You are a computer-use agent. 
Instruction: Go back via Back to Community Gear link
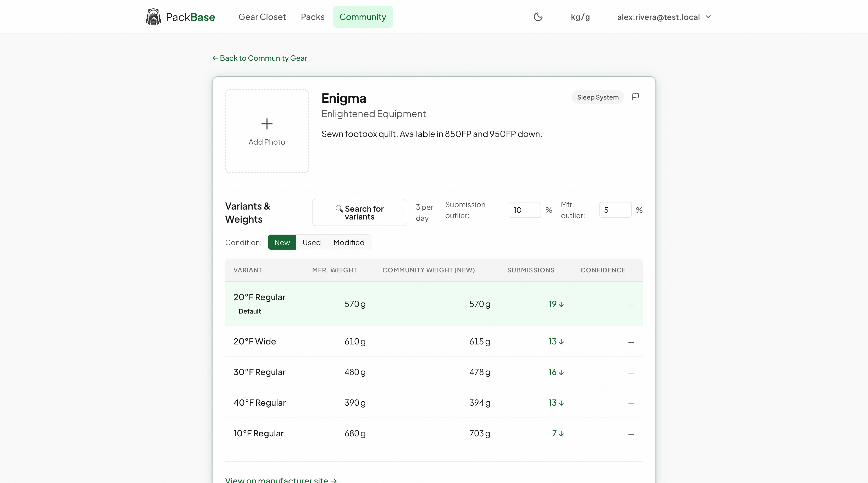coord(260,58)
